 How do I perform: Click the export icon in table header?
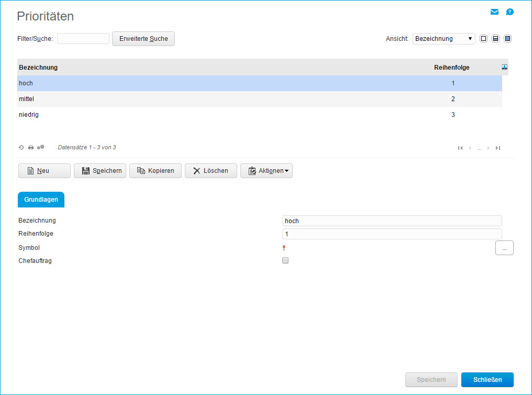tap(505, 67)
